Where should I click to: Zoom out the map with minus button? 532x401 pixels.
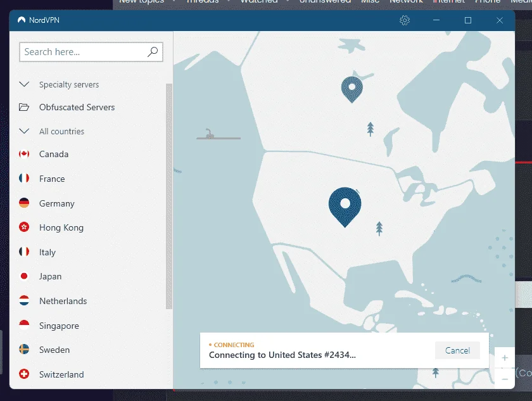point(505,379)
